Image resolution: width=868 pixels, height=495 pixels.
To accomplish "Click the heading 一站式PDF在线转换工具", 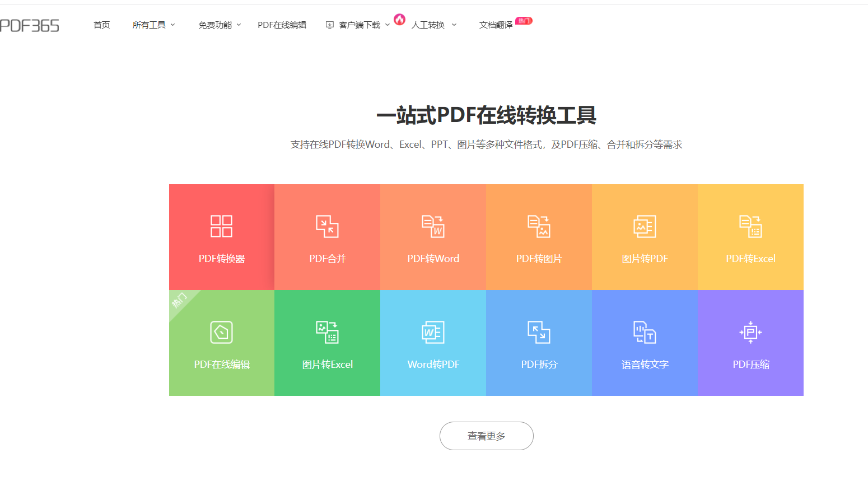I will [x=486, y=115].
